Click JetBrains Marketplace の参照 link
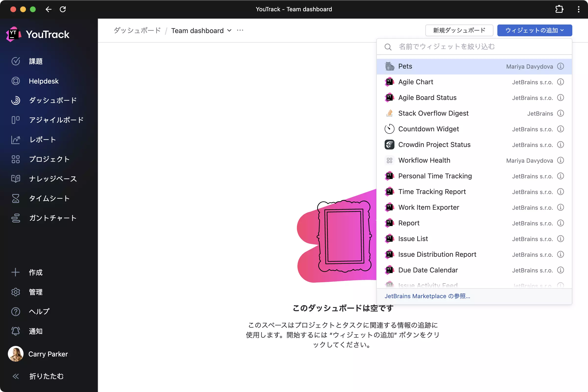 [428, 296]
